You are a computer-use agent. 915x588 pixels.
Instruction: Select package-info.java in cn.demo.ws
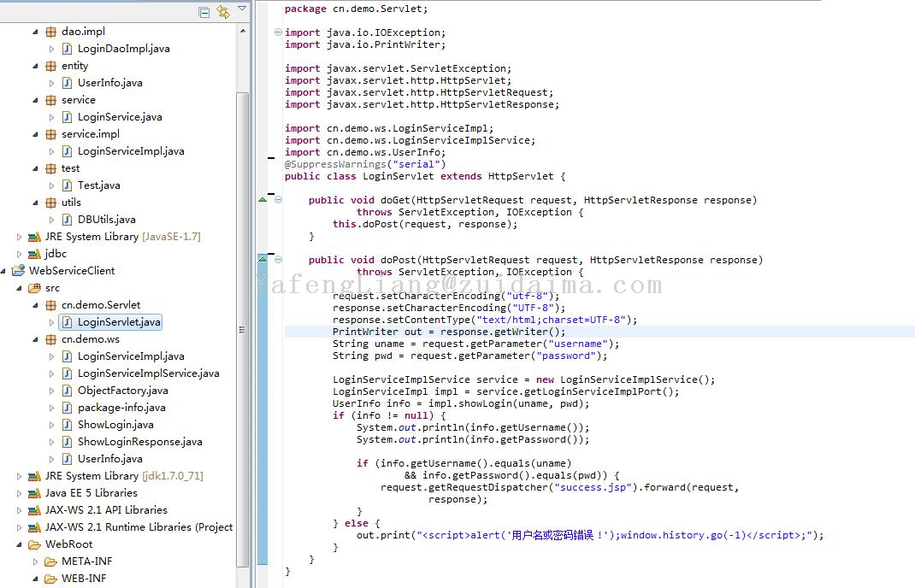point(121,408)
